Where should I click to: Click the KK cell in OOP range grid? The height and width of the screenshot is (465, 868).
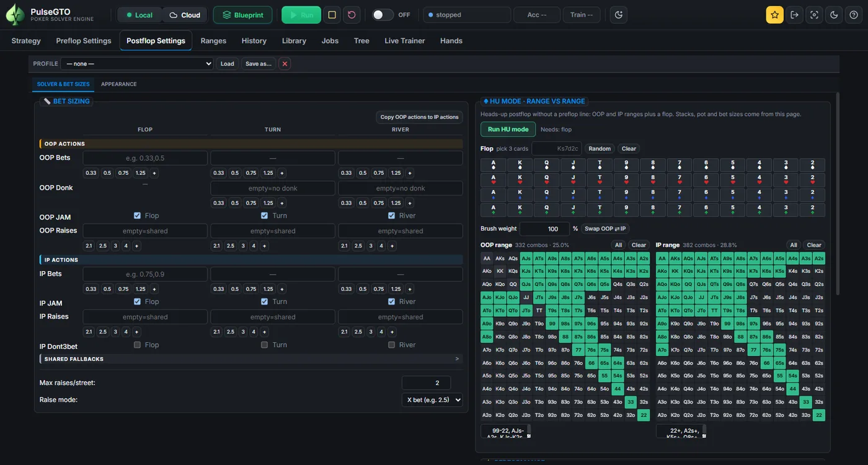click(x=500, y=271)
